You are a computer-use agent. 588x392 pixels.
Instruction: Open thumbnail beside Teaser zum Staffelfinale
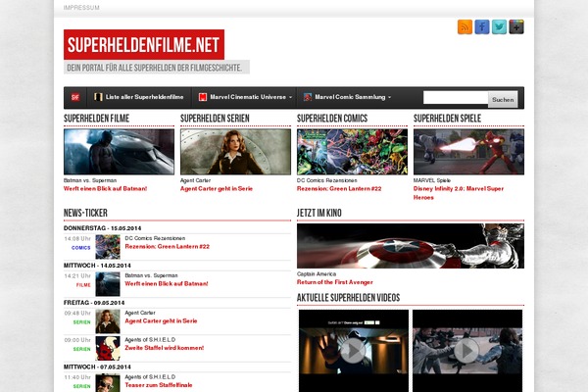click(x=108, y=383)
